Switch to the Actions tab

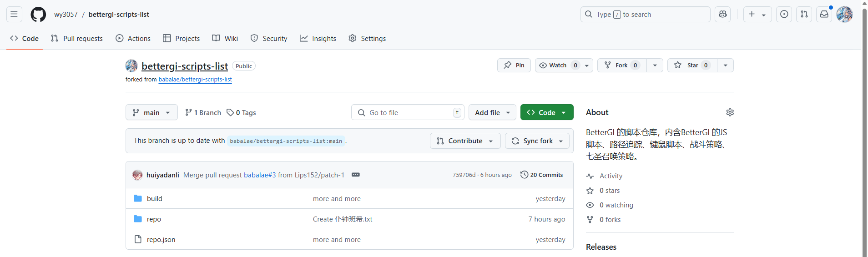point(133,39)
